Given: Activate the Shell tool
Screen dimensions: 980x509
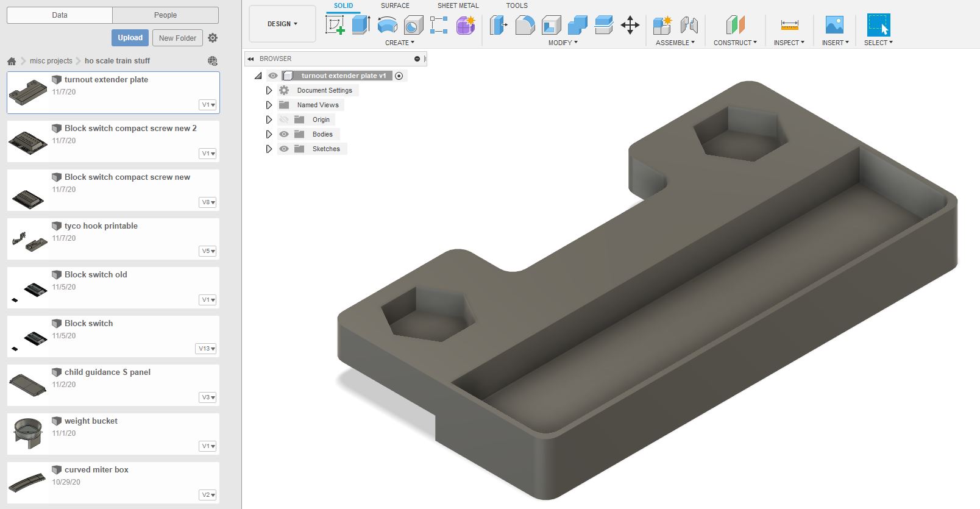Looking at the screenshot, I should click(x=551, y=25).
